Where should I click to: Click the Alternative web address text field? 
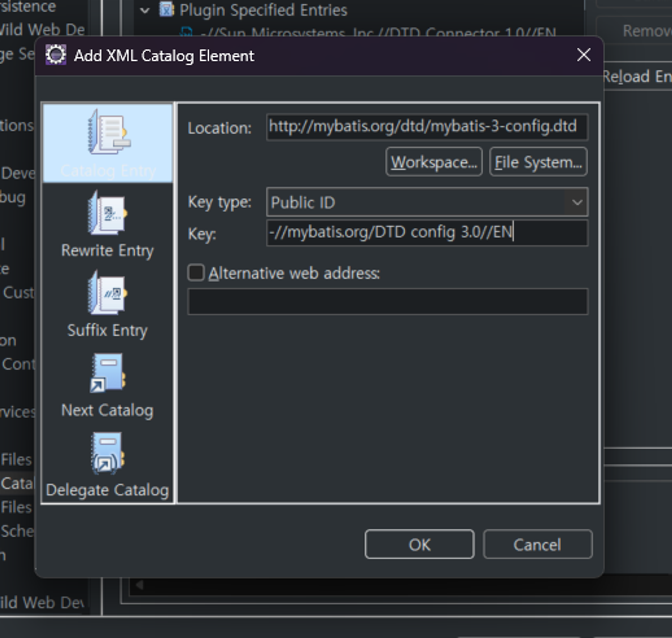[x=387, y=302]
